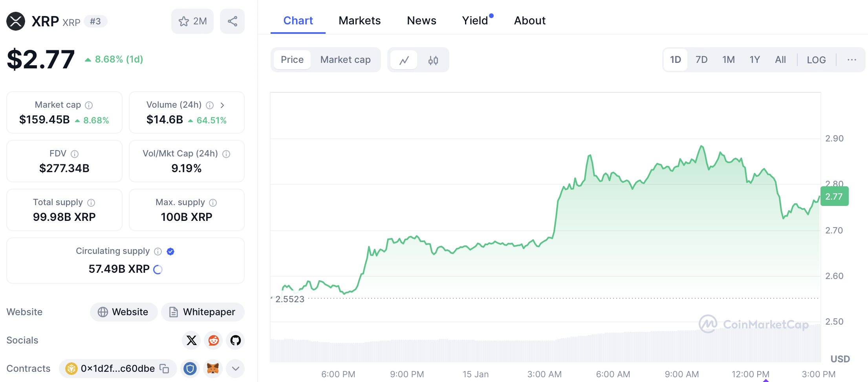Add token via MetaMask fox icon

[213, 369]
